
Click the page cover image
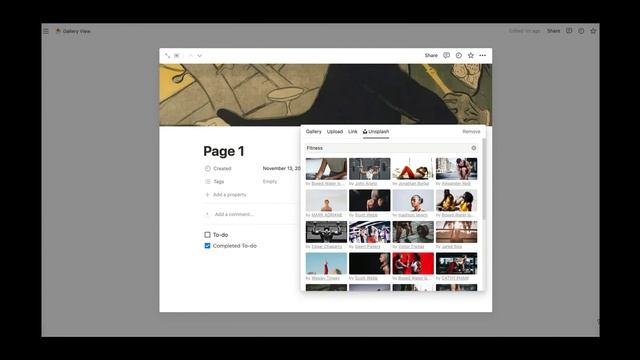pyautogui.click(x=325, y=94)
